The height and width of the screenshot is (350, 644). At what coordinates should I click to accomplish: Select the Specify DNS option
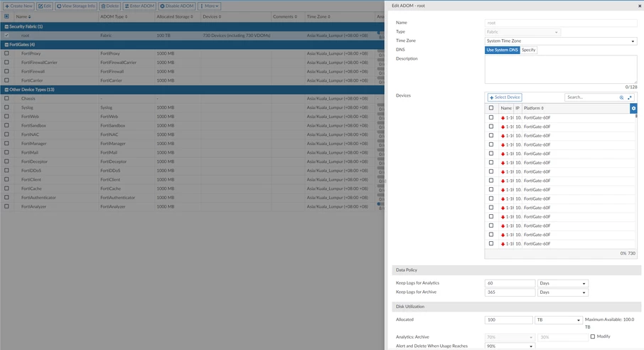pos(529,50)
